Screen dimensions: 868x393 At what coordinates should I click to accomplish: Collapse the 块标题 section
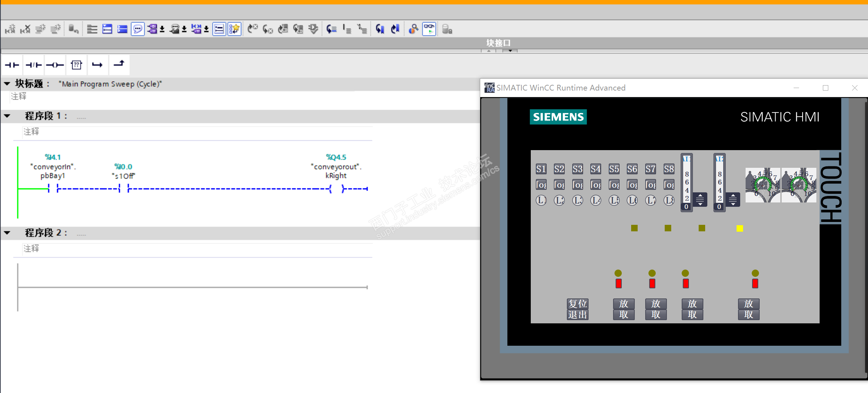click(7, 84)
